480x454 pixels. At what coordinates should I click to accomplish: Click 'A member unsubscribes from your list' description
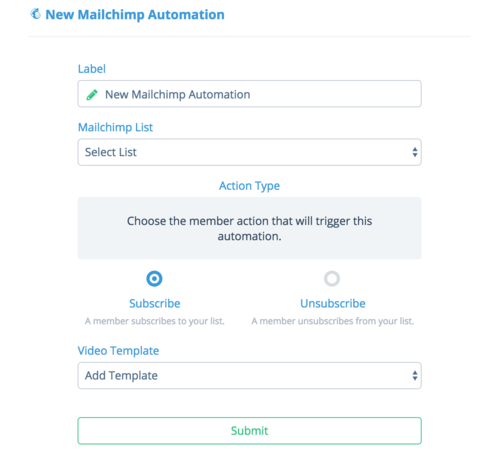click(x=333, y=321)
